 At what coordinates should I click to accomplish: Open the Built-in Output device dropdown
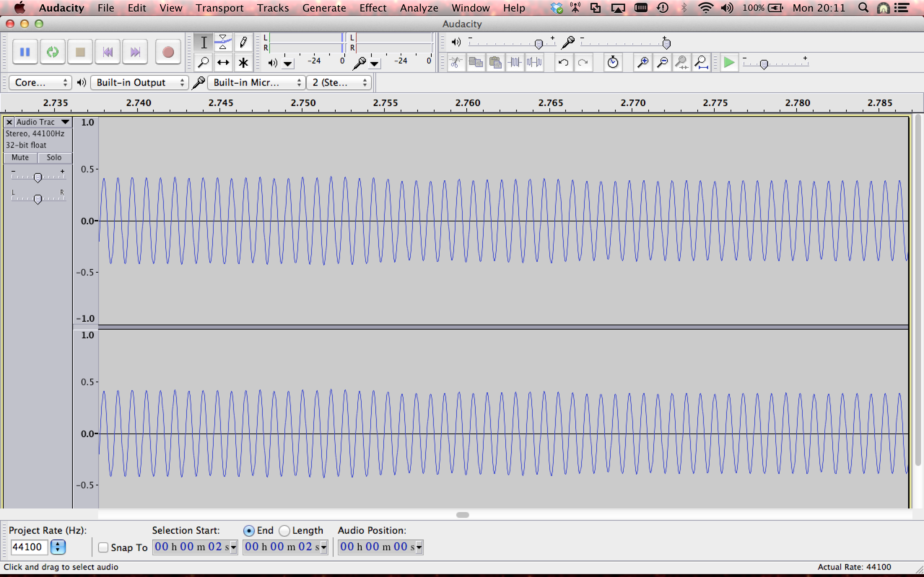[x=139, y=83]
